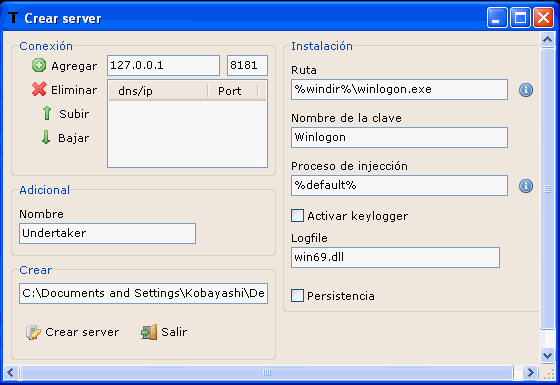The width and height of the screenshot is (560, 385).
Task: Click the empty dns/ip list area
Action: click(x=188, y=134)
